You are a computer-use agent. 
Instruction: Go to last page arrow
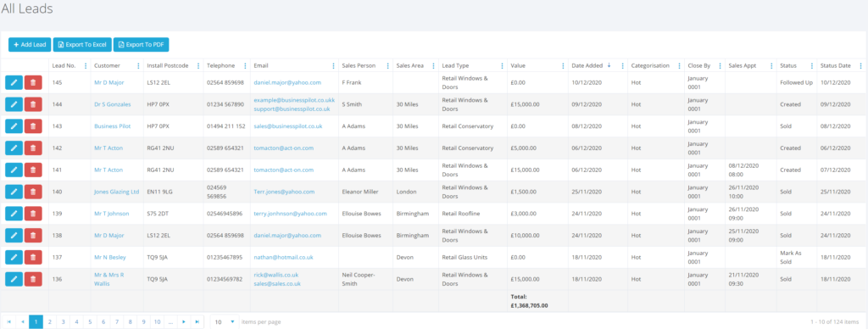[197, 322]
